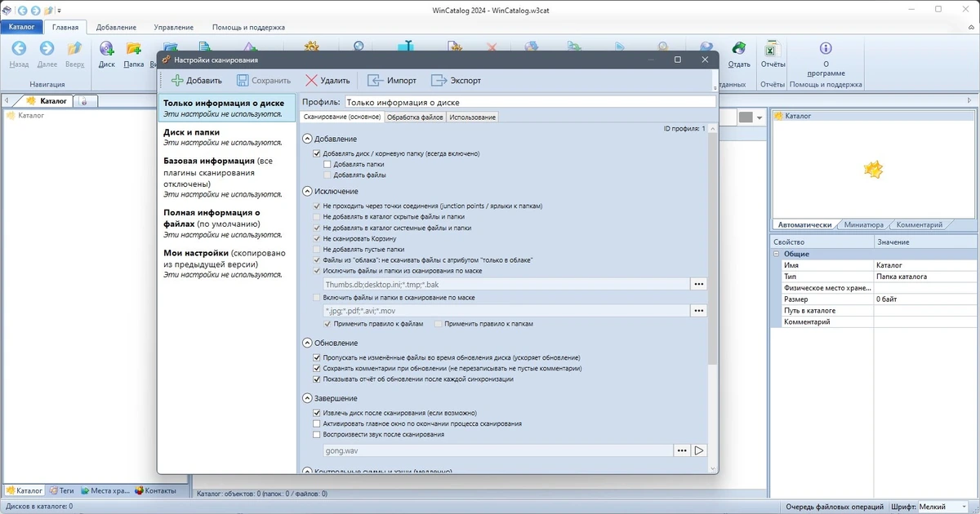
Task: Click the Import arrow icon
Action: (x=375, y=81)
